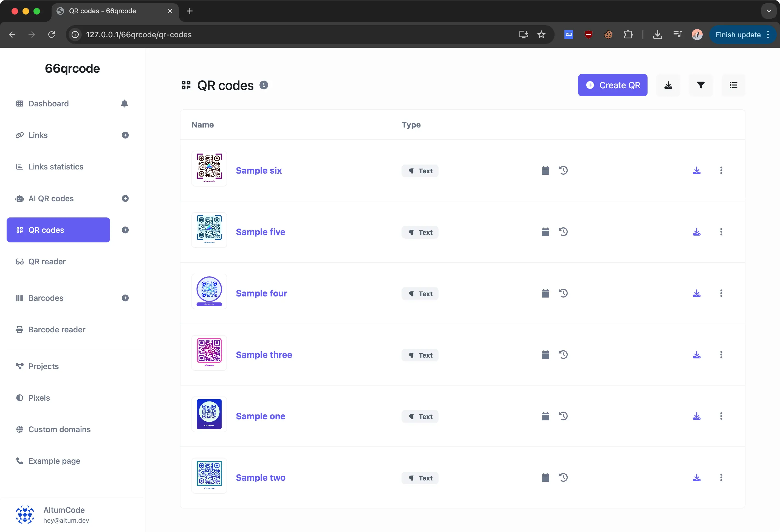Click the plus icon next to AI QR codes
This screenshot has height=532, width=780.
click(x=125, y=198)
